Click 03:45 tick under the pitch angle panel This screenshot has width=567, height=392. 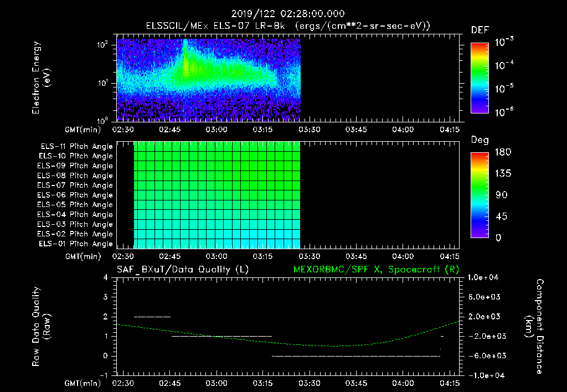point(356,256)
